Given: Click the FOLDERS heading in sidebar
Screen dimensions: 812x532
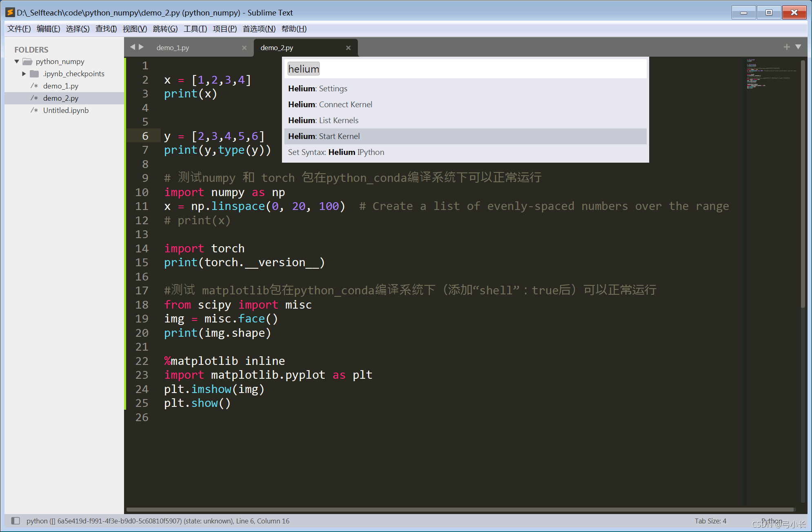Looking at the screenshot, I should [31, 50].
